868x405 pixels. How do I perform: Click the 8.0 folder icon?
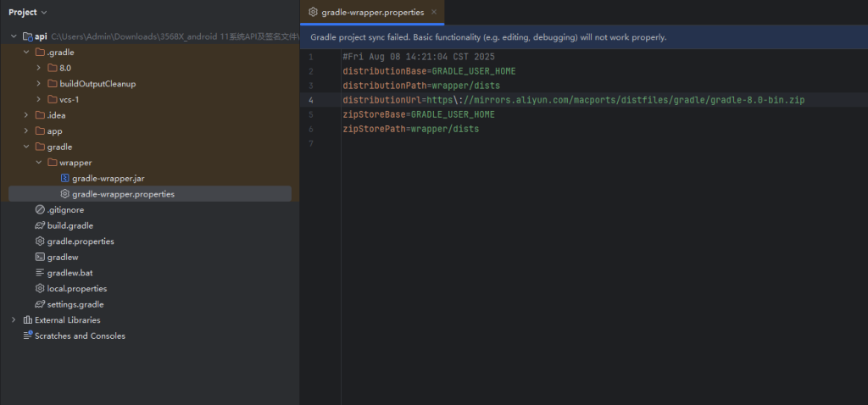pyautogui.click(x=52, y=68)
